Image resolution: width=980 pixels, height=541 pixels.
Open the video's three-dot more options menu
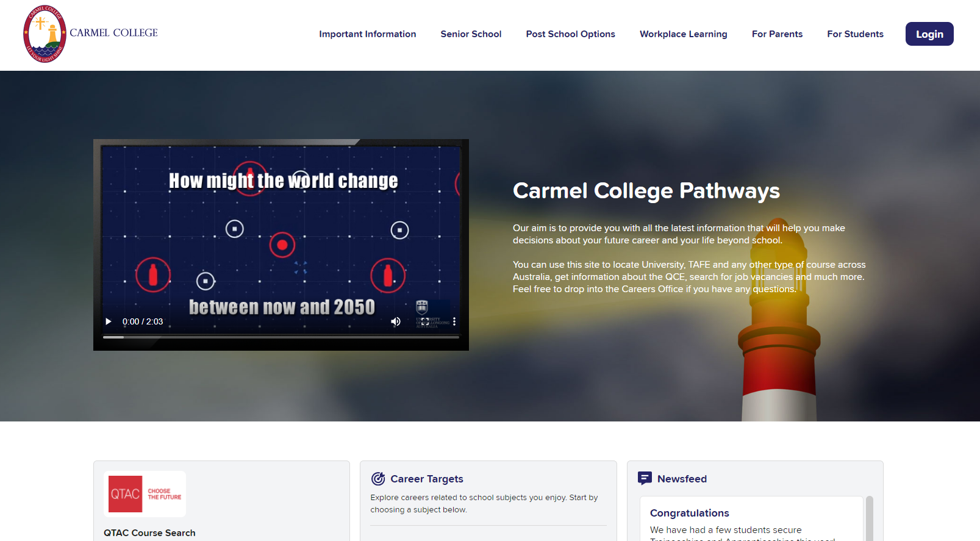coord(454,321)
